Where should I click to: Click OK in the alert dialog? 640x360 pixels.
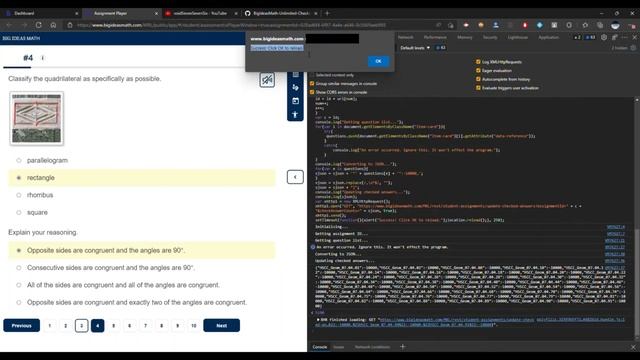pyautogui.click(x=378, y=61)
